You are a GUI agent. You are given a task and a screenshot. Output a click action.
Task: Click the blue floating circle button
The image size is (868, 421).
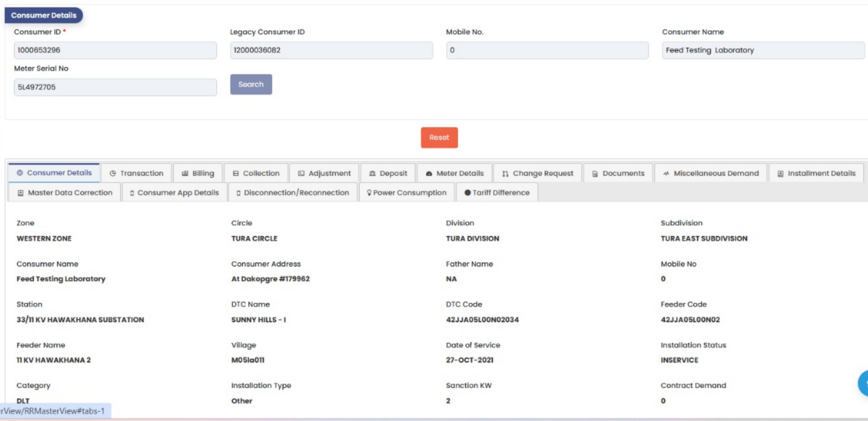pos(863,383)
